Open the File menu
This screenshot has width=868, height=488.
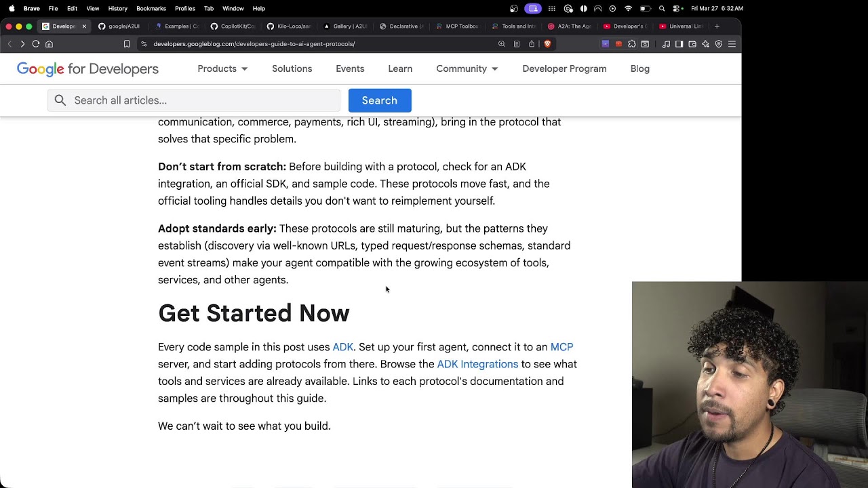tap(54, 8)
